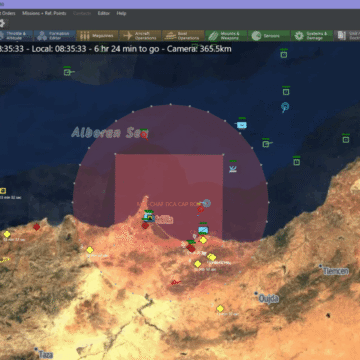Open the Editor menu
Screen dimensions: 360x360
pyautogui.click(x=104, y=13)
